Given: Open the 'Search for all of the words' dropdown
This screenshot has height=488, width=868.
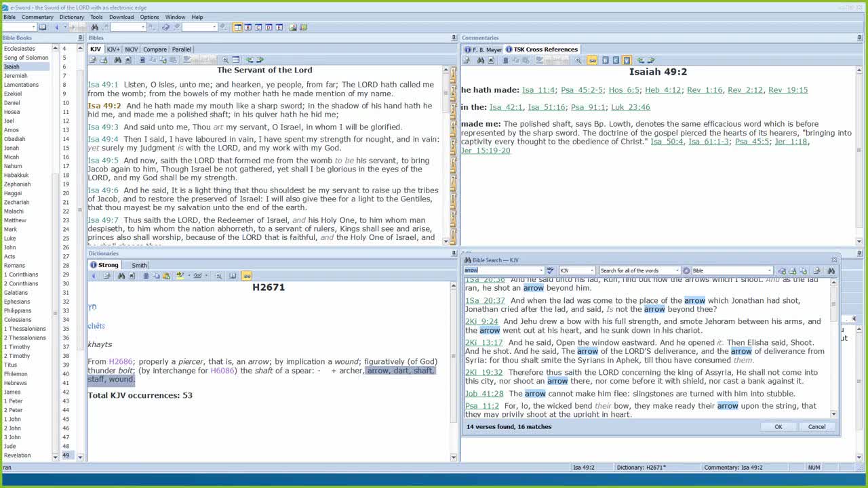Looking at the screenshot, I should pos(676,270).
